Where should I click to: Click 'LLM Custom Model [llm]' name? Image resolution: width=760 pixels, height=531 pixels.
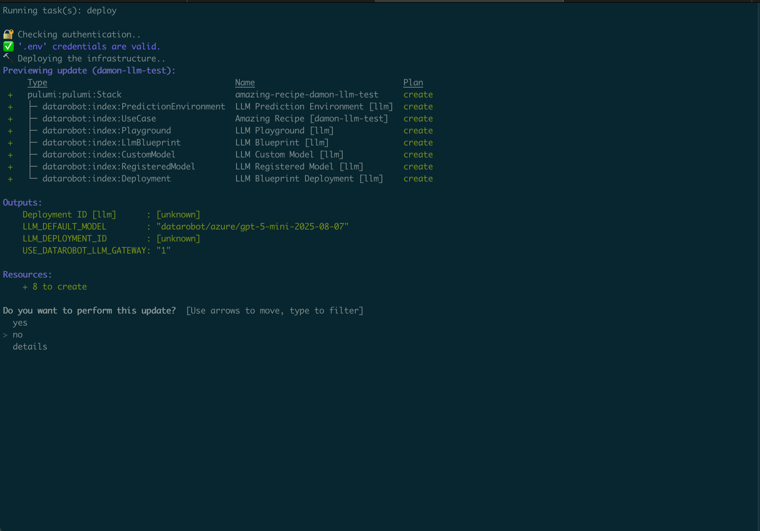[289, 155]
